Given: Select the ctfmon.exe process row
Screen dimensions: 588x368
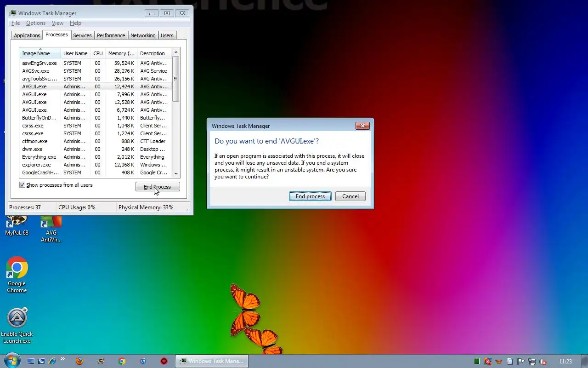Looking at the screenshot, I should tap(96, 141).
